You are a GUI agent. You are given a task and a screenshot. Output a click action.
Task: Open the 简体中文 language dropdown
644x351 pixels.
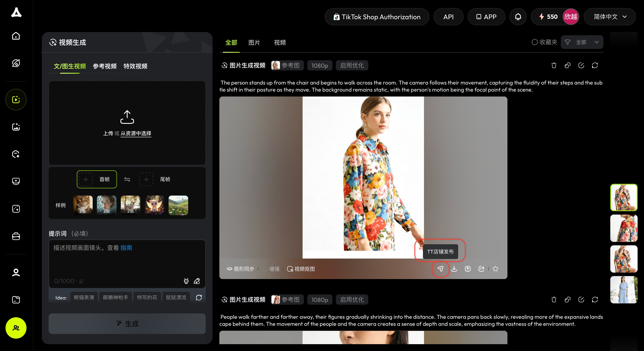coord(609,17)
